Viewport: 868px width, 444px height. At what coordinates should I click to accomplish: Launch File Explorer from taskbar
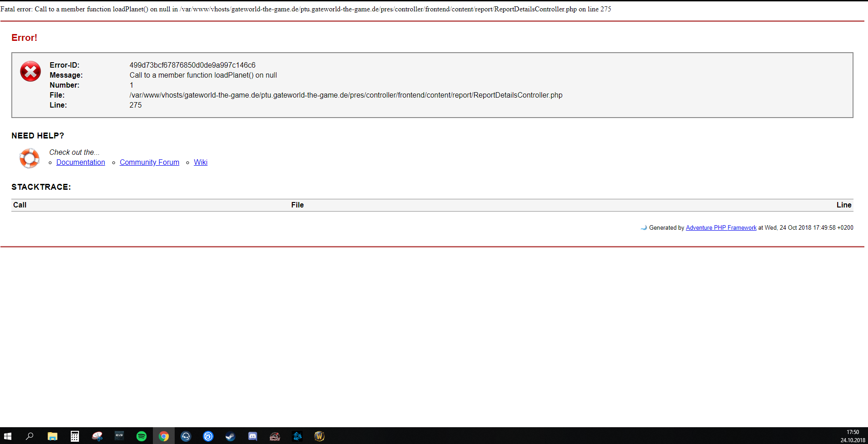coord(53,436)
